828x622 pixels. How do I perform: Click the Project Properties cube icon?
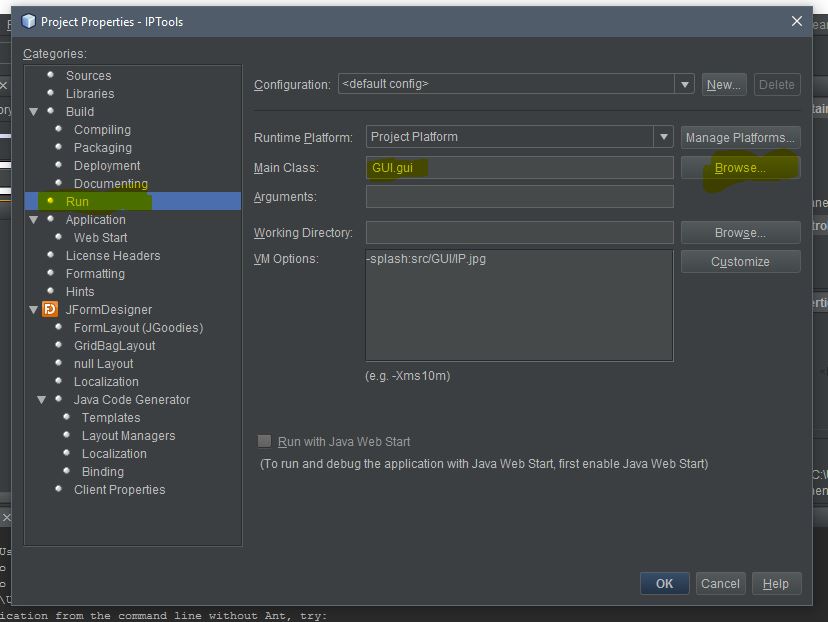(x=29, y=21)
